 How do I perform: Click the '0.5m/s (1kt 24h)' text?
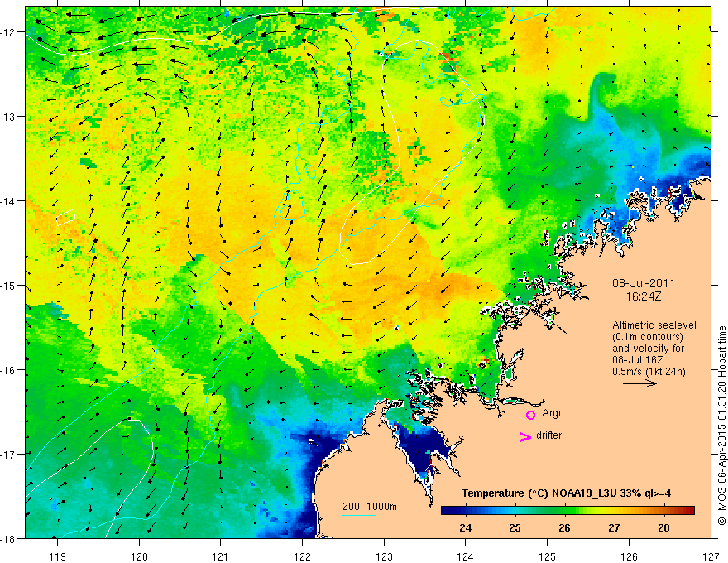pos(649,371)
